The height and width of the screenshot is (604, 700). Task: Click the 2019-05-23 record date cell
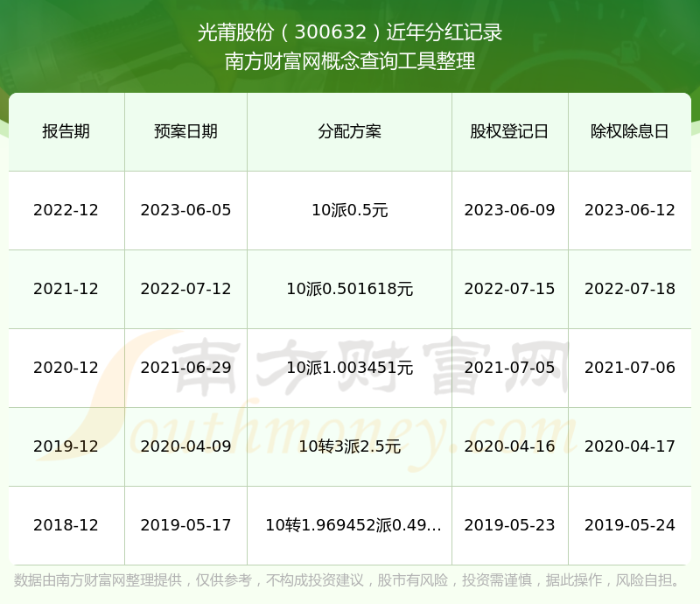point(509,525)
